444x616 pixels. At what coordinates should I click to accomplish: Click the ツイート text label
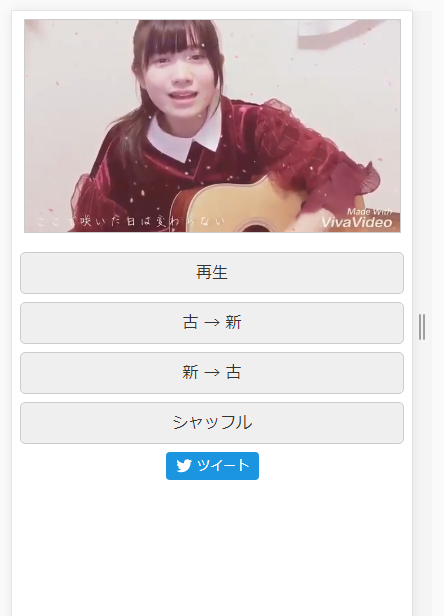(223, 466)
